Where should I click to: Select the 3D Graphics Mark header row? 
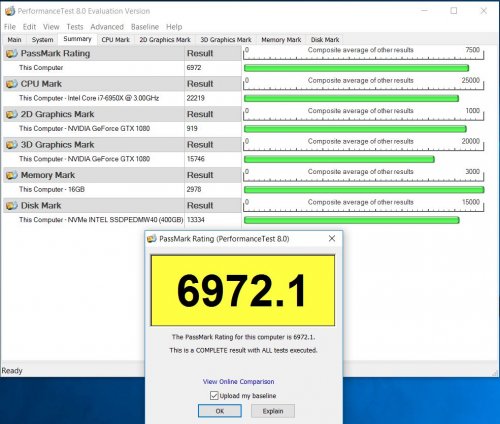122,145
